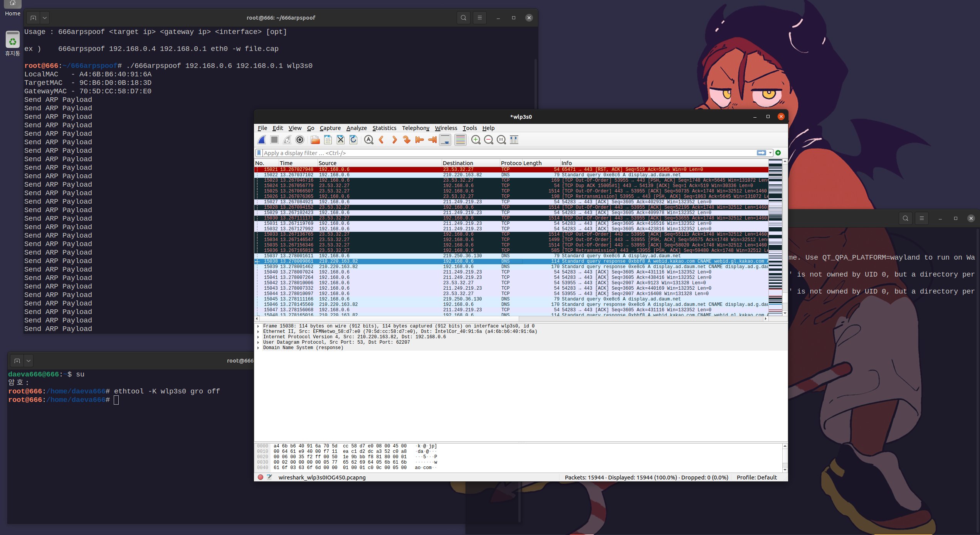Expand the Ethernet II protocol details
This screenshot has width=980, height=535.
tap(258, 331)
